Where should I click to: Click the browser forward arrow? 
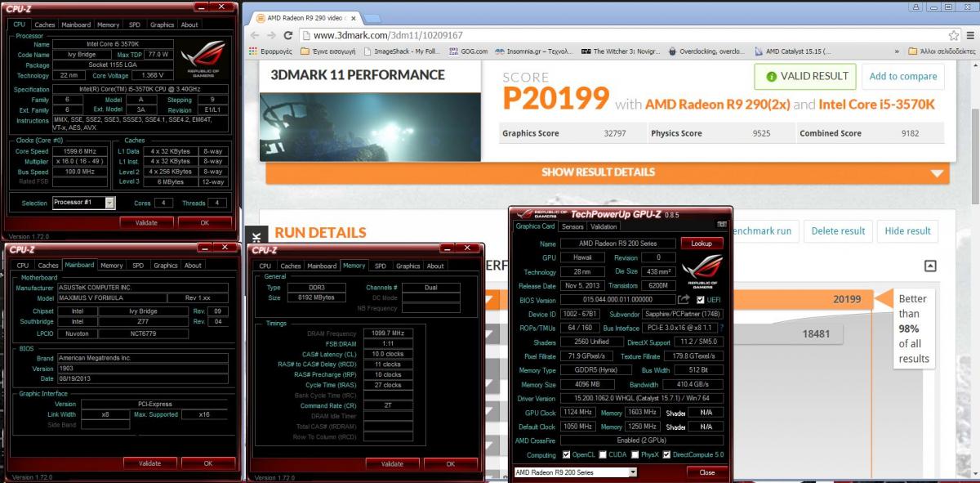coord(271,35)
